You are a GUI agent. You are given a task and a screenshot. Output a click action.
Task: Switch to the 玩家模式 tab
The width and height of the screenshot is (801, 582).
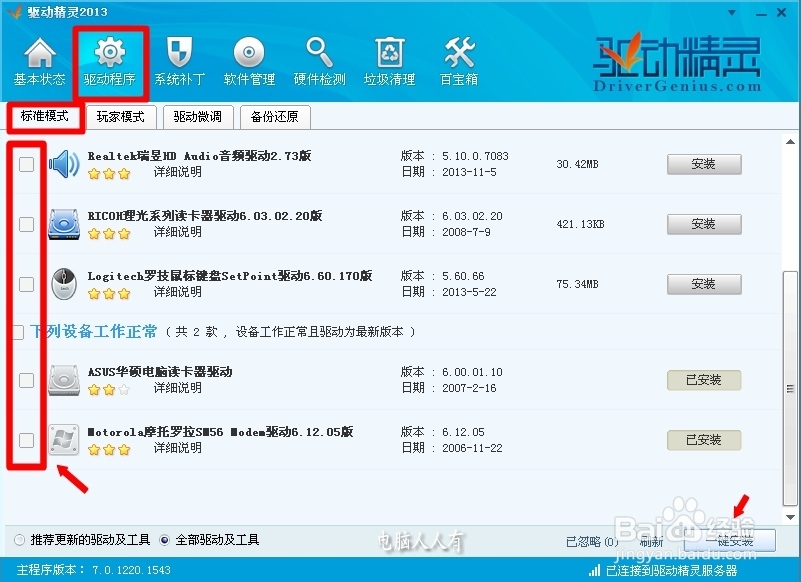point(121,117)
